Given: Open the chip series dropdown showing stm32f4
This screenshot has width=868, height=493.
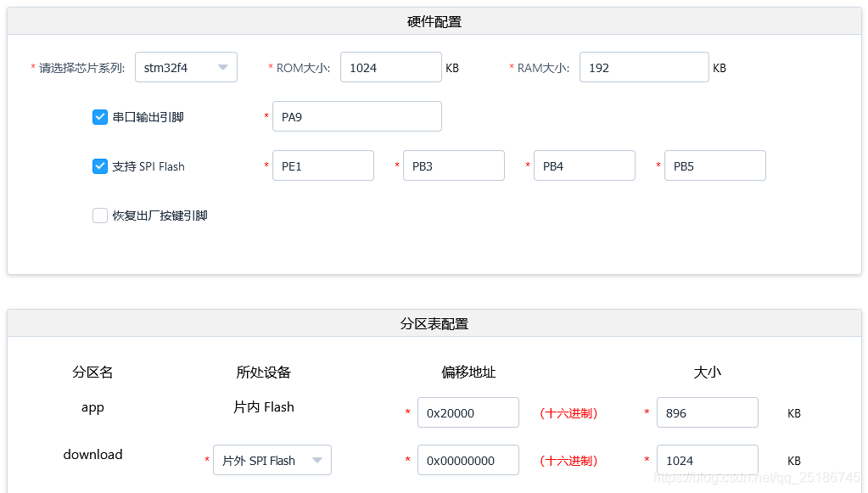Looking at the screenshot, I should (186, 67).
